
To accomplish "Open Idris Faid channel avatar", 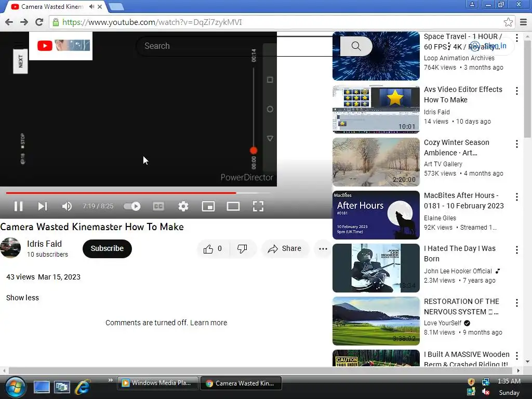I will coord(10,248).
